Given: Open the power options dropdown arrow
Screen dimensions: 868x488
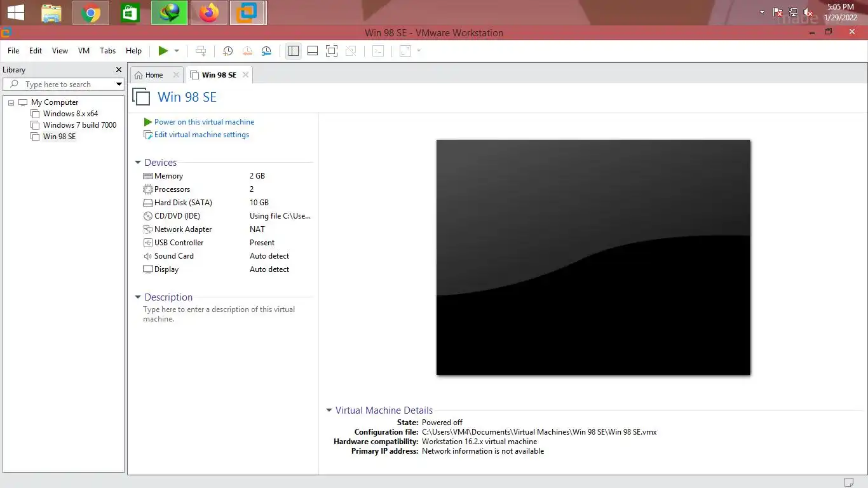Looking at the screenshot, I should click(177, 51).
